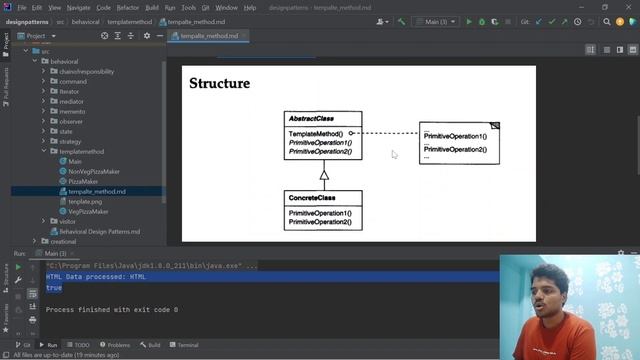
Task: Open Project panel settings gear
Action: (147, 36)
